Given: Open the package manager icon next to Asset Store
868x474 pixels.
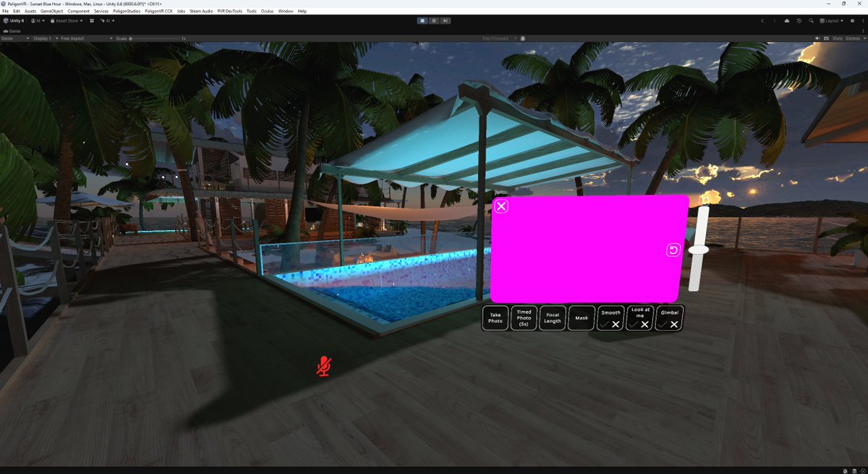Looking at the screenshot, I should pos(91,21).
